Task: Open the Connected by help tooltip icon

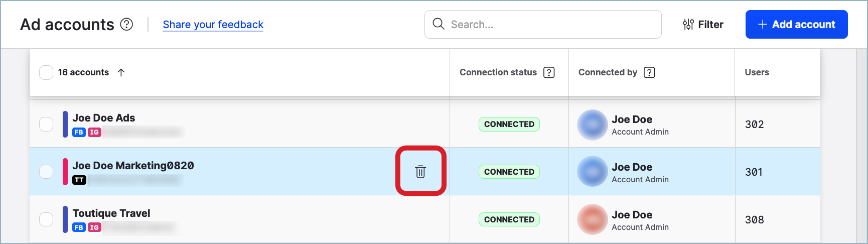Action: [x=649, y=72]
